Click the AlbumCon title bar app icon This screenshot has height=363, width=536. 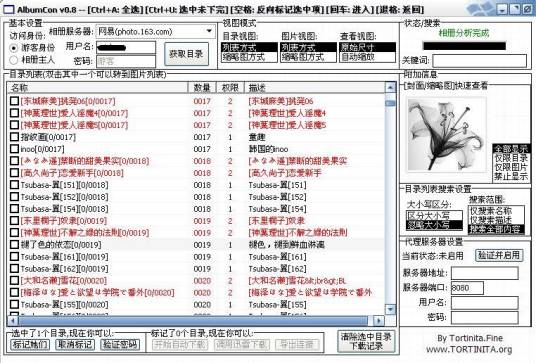(9, 9)
